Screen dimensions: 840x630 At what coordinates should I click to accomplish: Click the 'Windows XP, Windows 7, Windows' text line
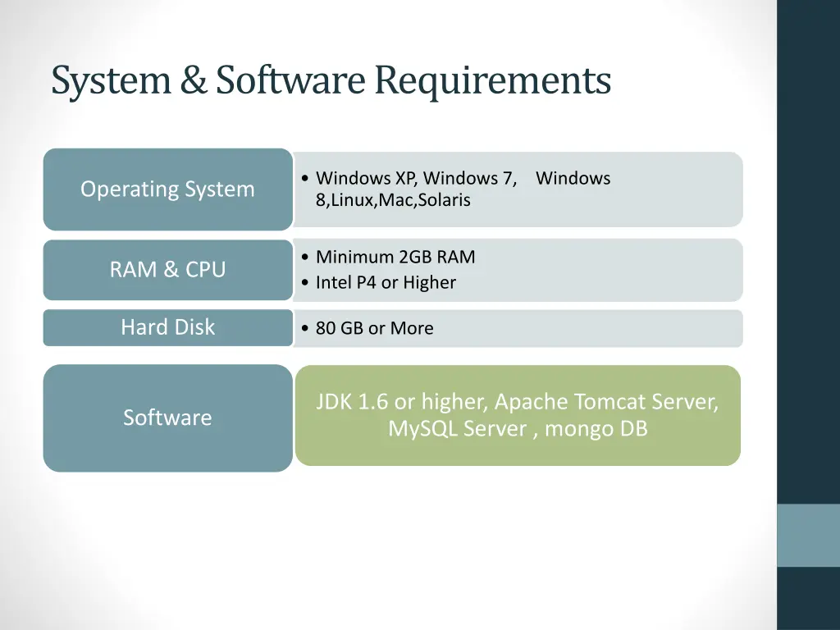[463, 178]
